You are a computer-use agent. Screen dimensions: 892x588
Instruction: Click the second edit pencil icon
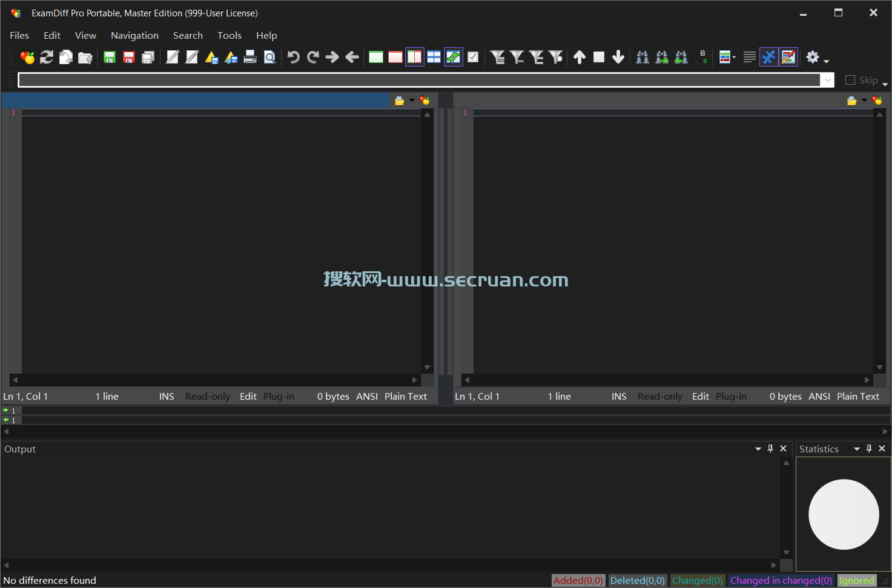click(x=192, y=57)
